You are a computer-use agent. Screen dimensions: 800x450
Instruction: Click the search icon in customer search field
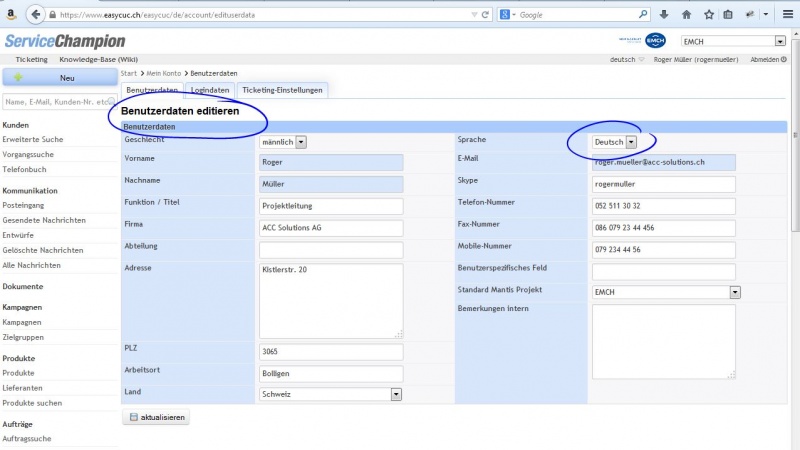(x=111, y=102)
